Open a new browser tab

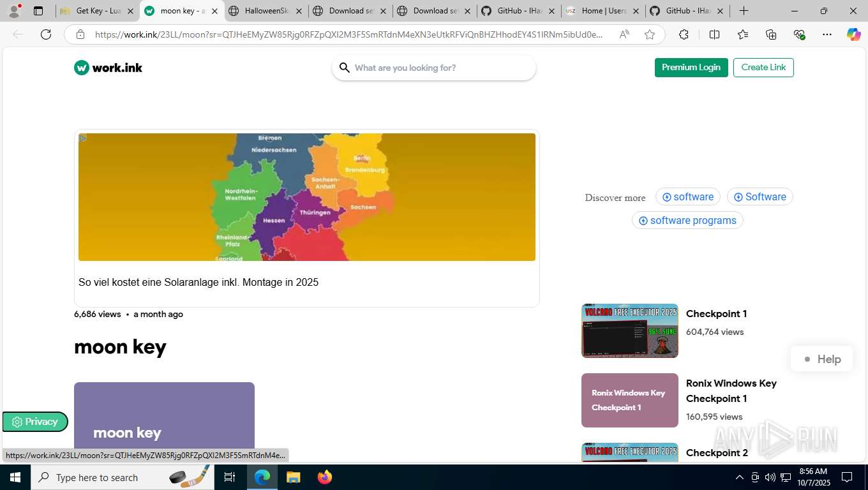point(744,11)
